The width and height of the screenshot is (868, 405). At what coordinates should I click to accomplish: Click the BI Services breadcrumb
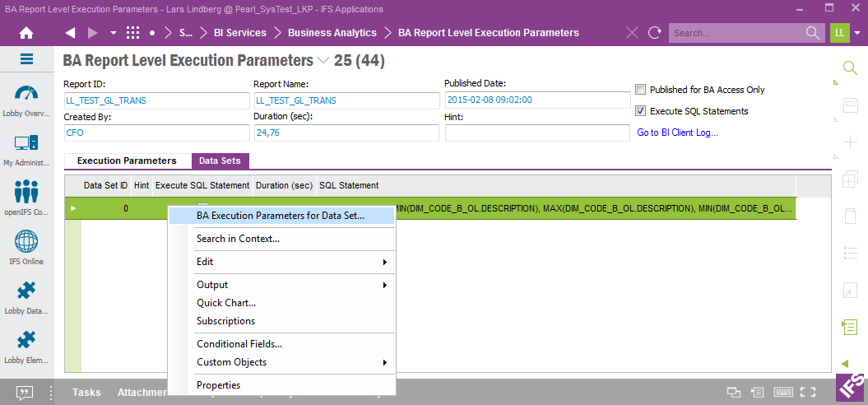(x=240, y=33)
